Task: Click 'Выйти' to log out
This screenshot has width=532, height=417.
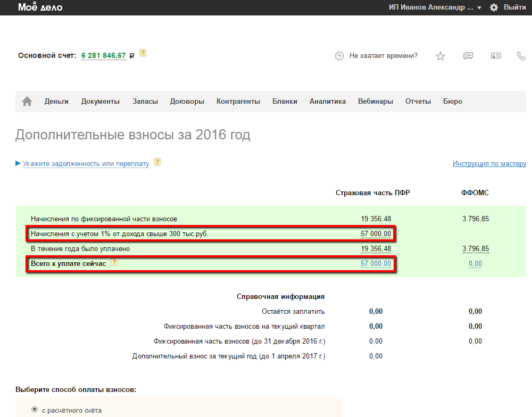Action: [x=514, y=7]
